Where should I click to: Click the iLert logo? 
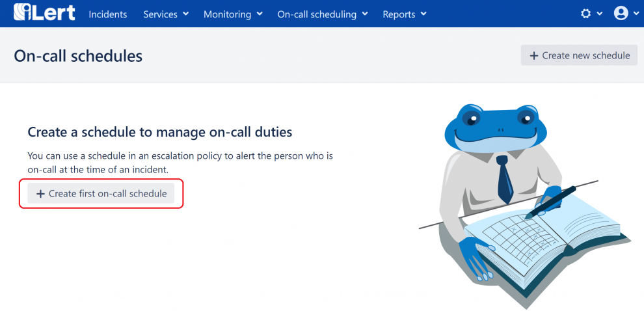click(x=44, y=13)
